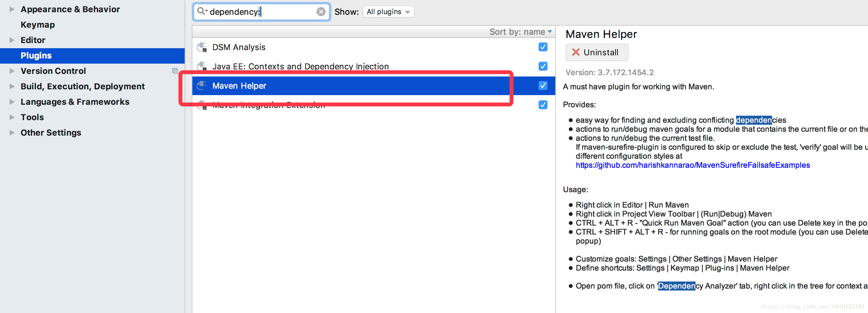Click the Uninstall button for Maven Helper
The width and height of the screenshot is (868, 313).
[597, 52]
